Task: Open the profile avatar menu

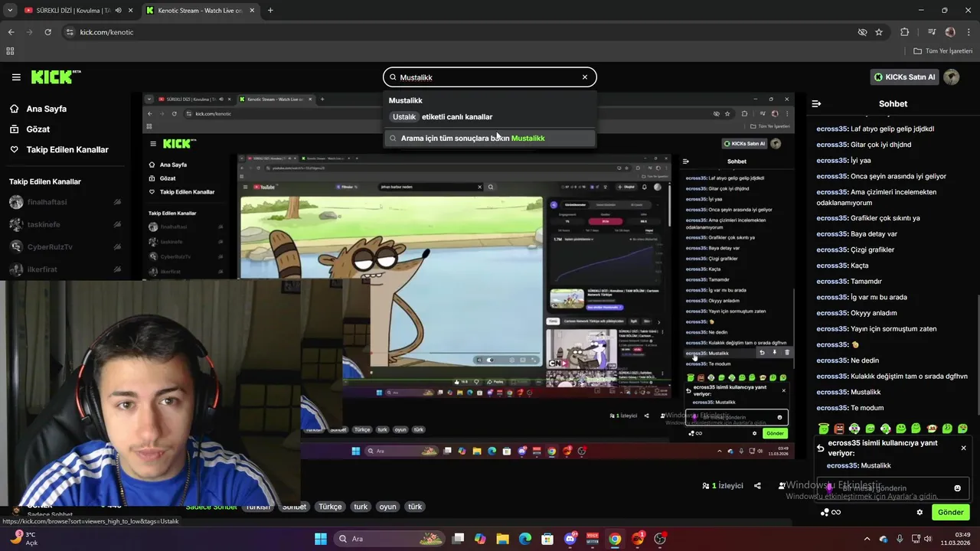Action: tap(952, 77)
